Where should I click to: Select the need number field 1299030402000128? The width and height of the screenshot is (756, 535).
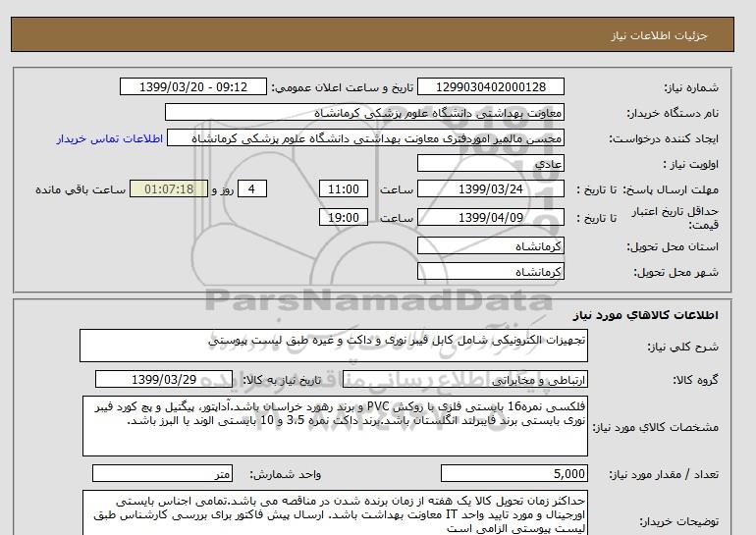490,86
